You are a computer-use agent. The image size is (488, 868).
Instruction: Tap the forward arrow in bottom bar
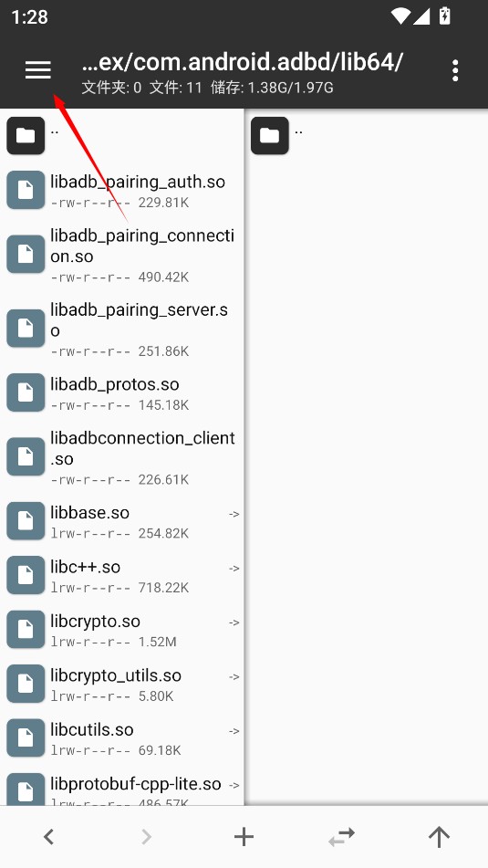click(146, 836)
